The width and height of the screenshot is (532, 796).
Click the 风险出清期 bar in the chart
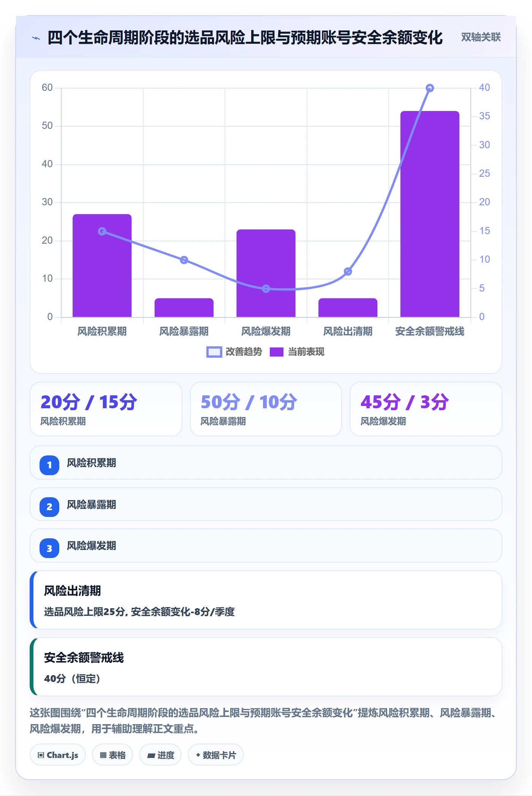coord(348,308)
